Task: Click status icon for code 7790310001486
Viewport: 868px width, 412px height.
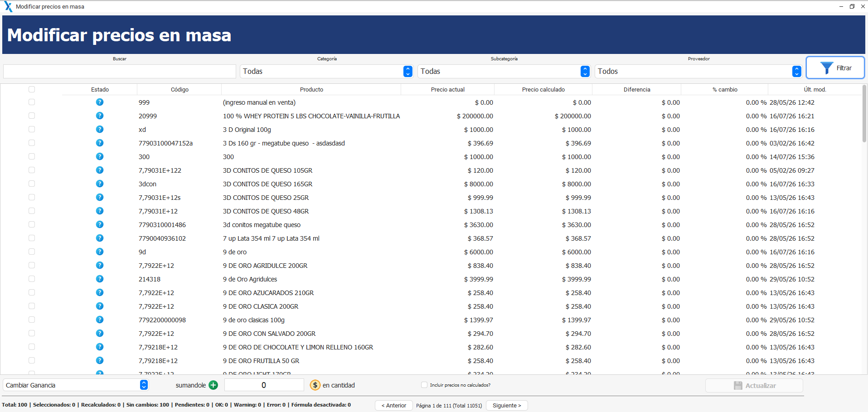Action: [x=100, y=225]
